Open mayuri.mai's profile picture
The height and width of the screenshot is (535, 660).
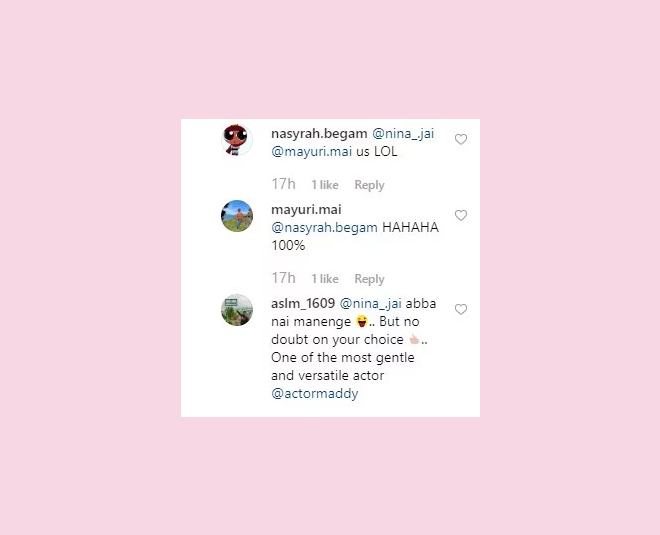pyautogui.click(x=237, y=216)
